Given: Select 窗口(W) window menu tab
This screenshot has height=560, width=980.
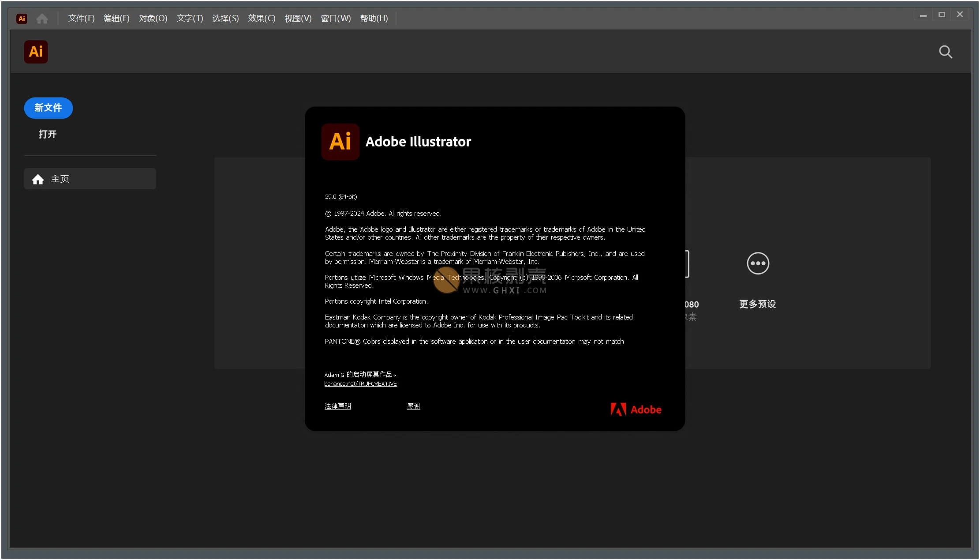Looking at the screenshot, I should [x=337, y=18].
